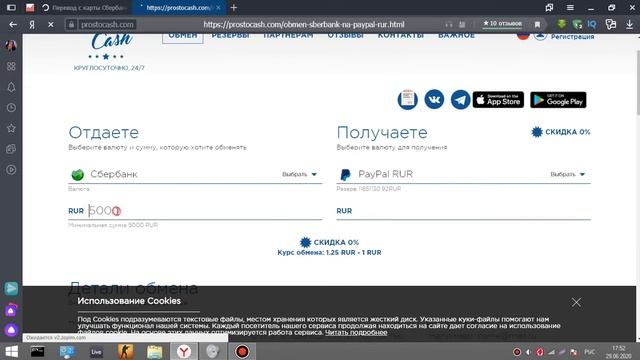Open the VK social page icon
This screenshot has height=360, width=640.
[x=434, y=99]
